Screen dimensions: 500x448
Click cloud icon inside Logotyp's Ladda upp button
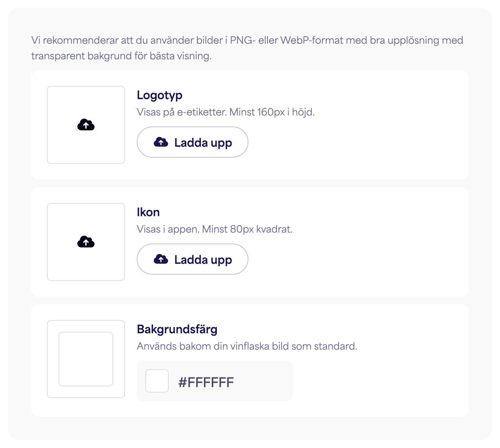pyautogui.click(x=161, y=142)
